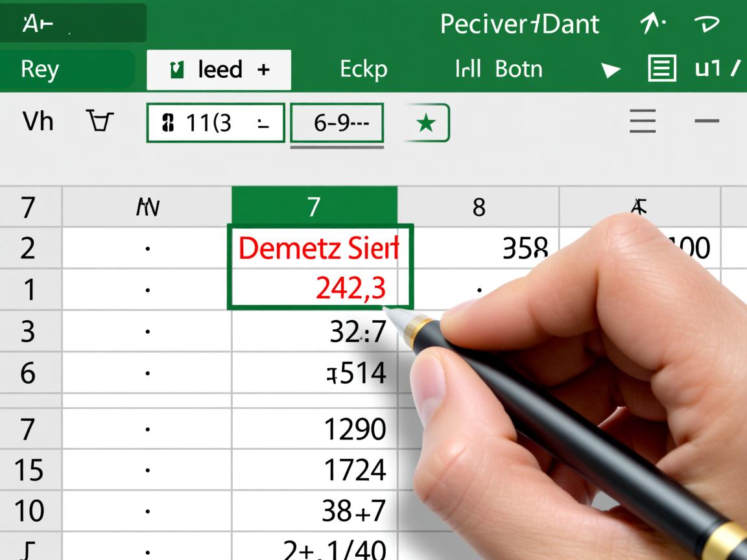Select row header 15
Screen dimensions: 747x560
click(29, 470)
